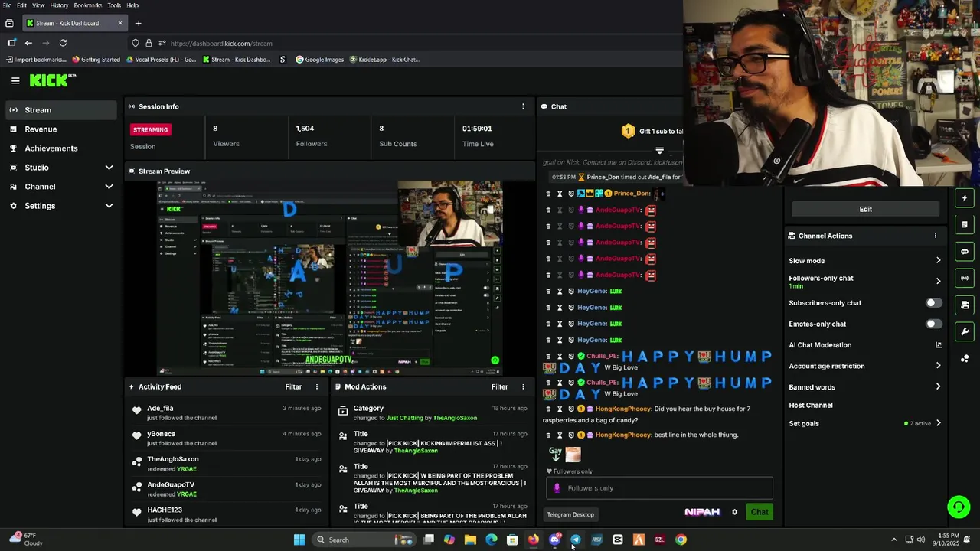Open the browser Bookmarks menu
This screenshot has height=551, width=980.
click(x=87, y=5)
